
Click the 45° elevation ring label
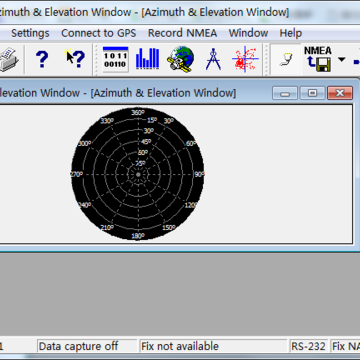[x=146, y=142]
